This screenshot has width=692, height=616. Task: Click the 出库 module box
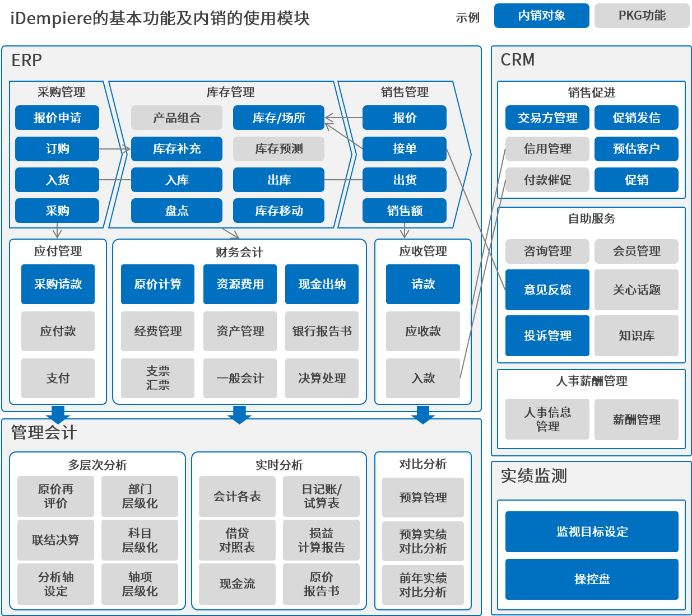click(278, 180)
